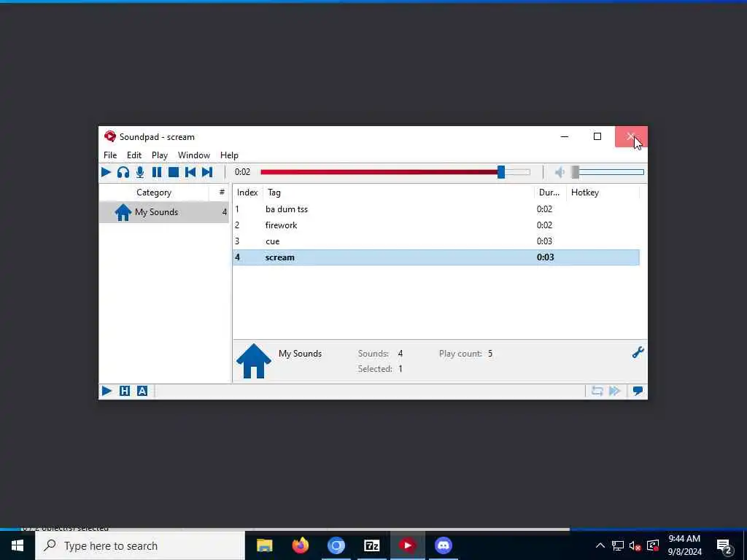Open the File menu
Screen dimensions: 747x560
[110, 155]
